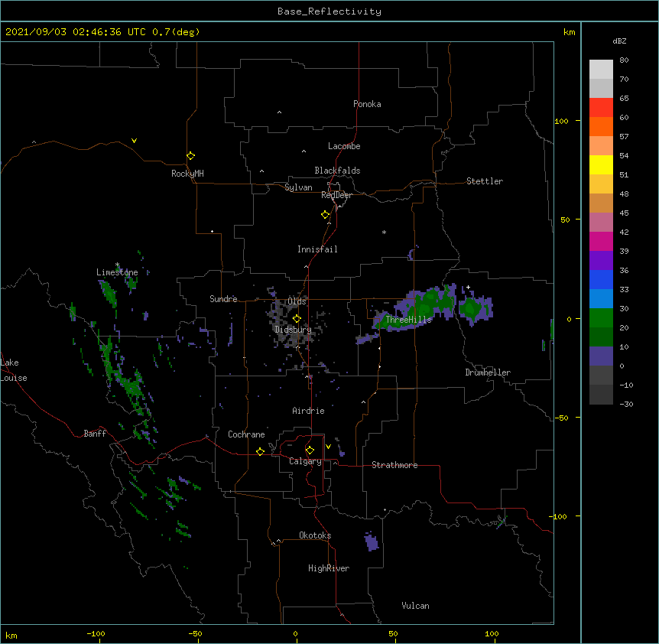The width and height of the screenshot is (659, 644).
Task: Click the Lacombe city label
Action: coord(344,146)
